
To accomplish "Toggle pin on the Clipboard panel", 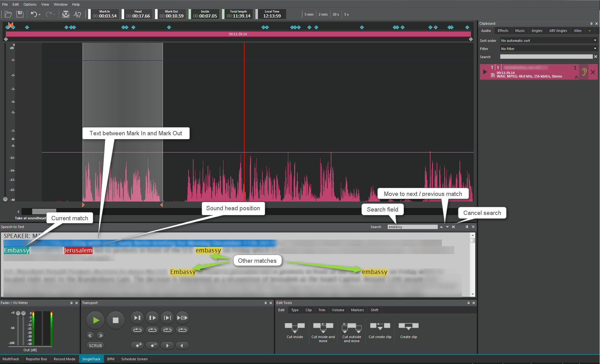I will coord(591,23).
